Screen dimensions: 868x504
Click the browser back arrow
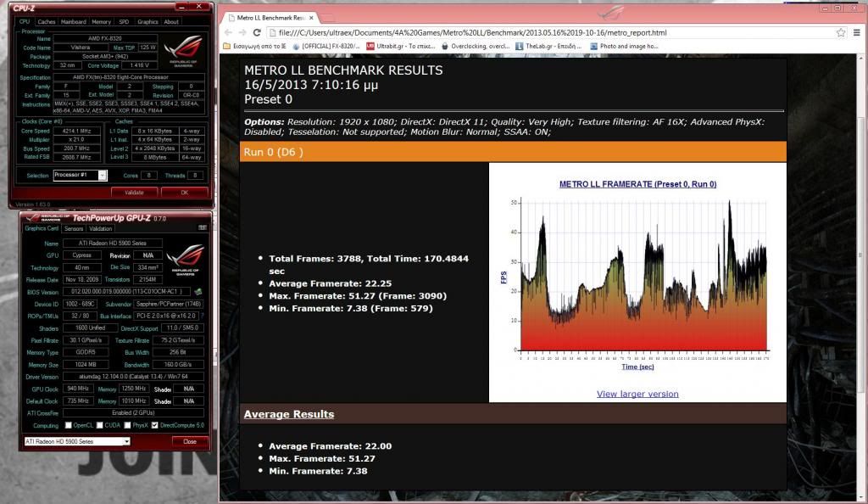pyautogui.click(x=228, y=32)
